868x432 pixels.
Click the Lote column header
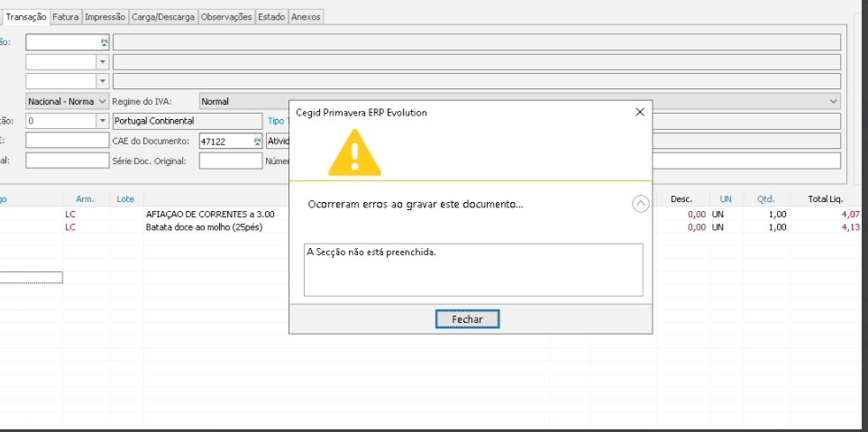tap(125, 198)
